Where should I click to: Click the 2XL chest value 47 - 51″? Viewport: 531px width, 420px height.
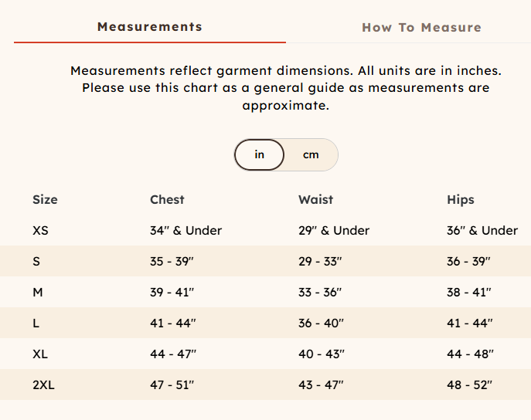click(173, 384)
